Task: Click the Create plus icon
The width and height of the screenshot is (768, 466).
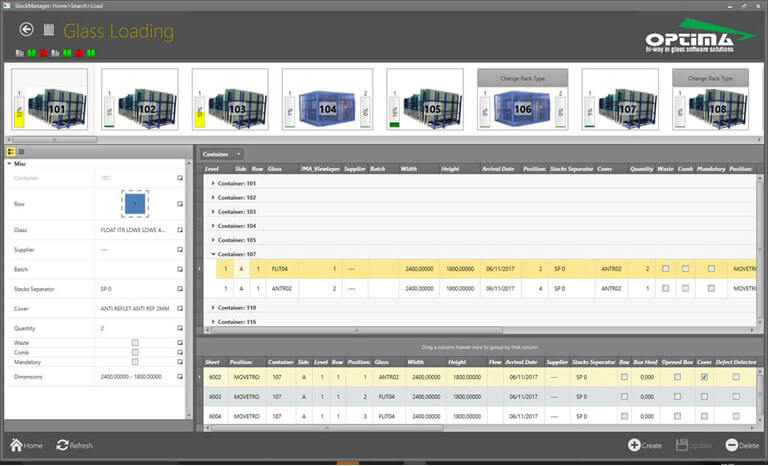Action: [x=635, y=445]
